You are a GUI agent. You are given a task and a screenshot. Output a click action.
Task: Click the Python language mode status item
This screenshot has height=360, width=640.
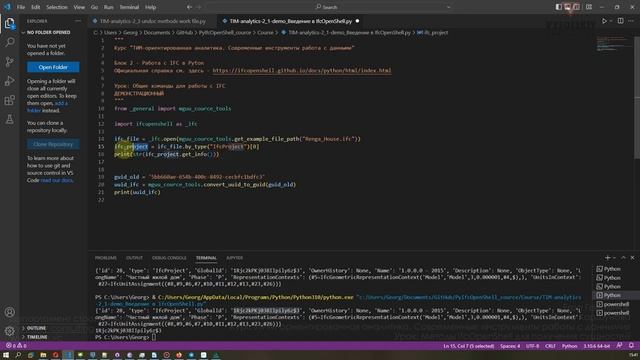click(569, 346)
